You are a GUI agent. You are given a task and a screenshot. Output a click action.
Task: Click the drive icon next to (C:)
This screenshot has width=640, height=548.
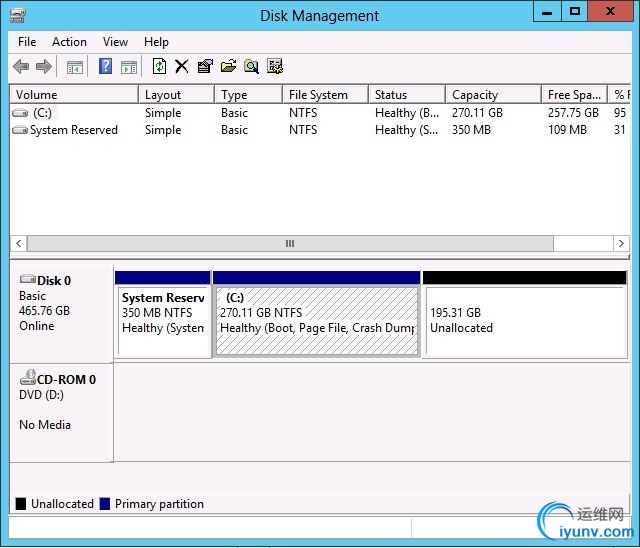[x=20, y=113]
